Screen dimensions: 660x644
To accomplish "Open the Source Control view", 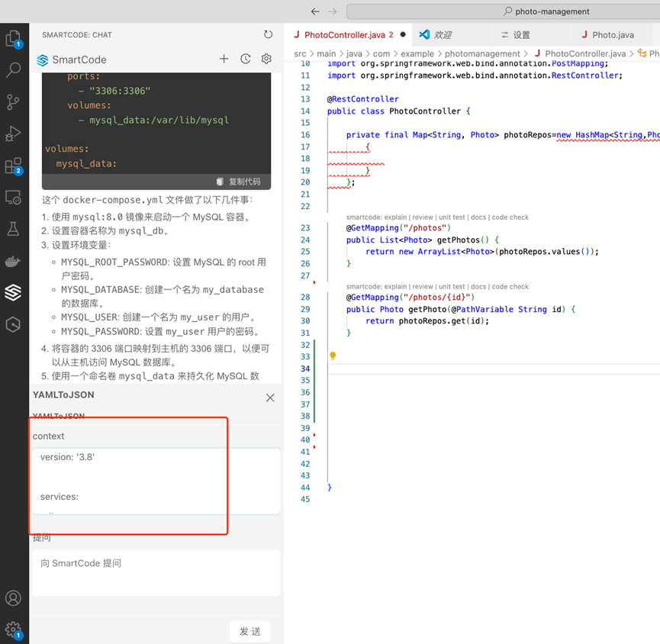I will coord(13,101).
